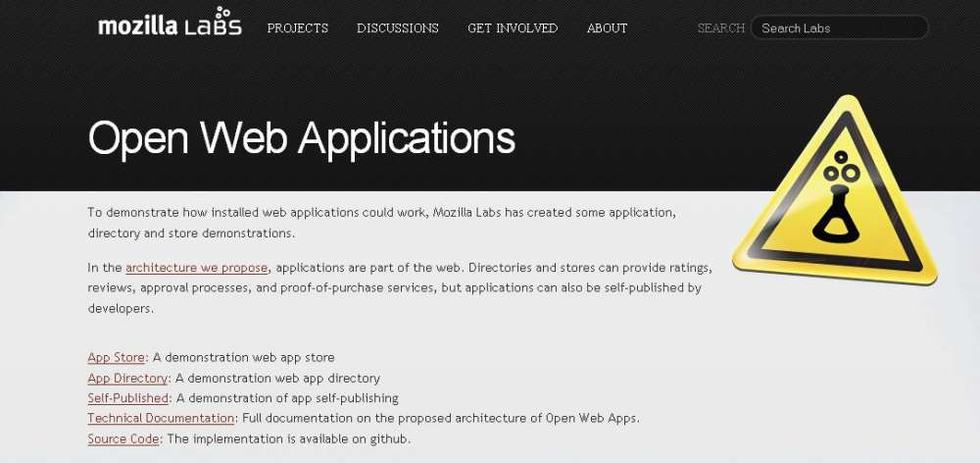Visit the App Directory link
980x463 pixels.
coord(127,379)
